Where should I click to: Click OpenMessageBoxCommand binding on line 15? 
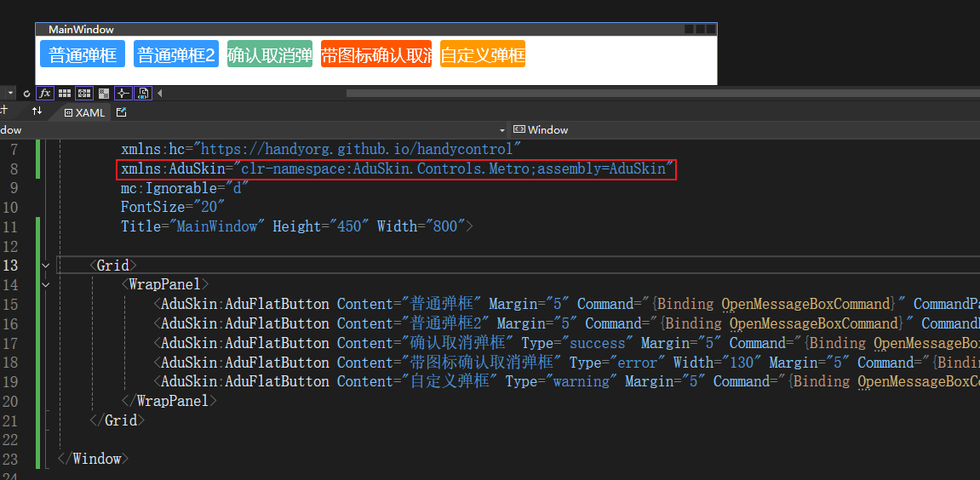[x=805, y=304]
